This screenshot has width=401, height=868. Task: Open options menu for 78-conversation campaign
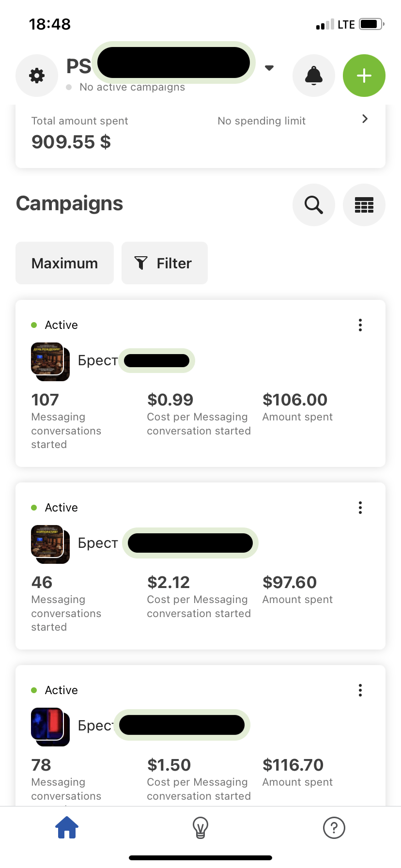click(x=360, y=690)
